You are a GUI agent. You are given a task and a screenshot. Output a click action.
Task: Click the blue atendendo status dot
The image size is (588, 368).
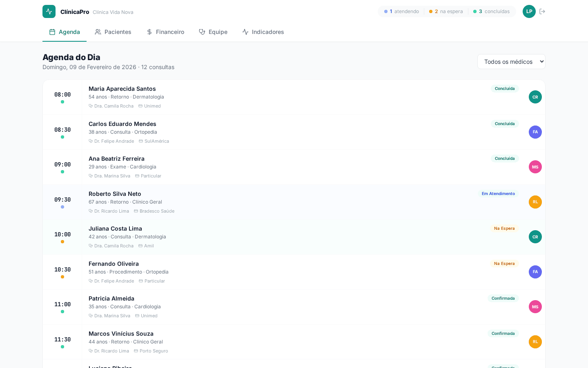[386, 11]
